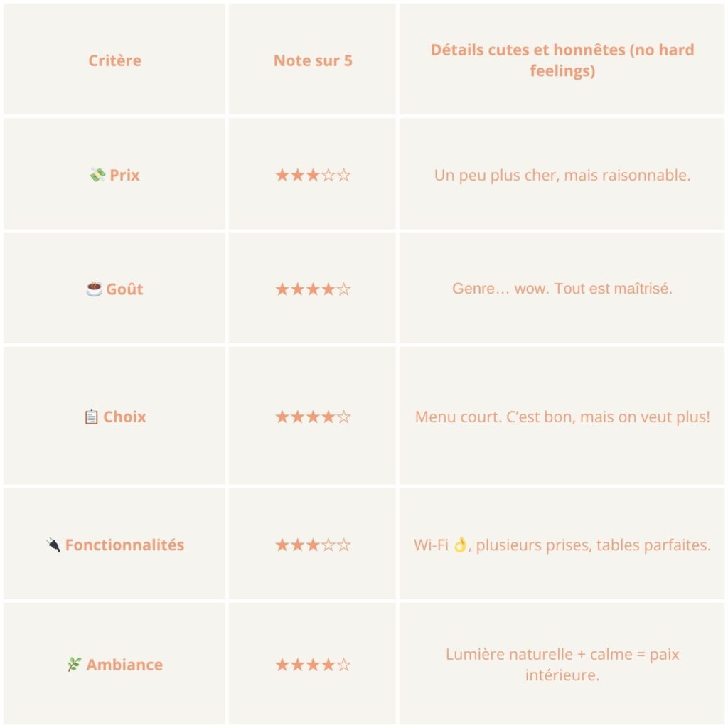Select the Note sur 5 header
728x728 pixels.
click(x=313, y=60)
